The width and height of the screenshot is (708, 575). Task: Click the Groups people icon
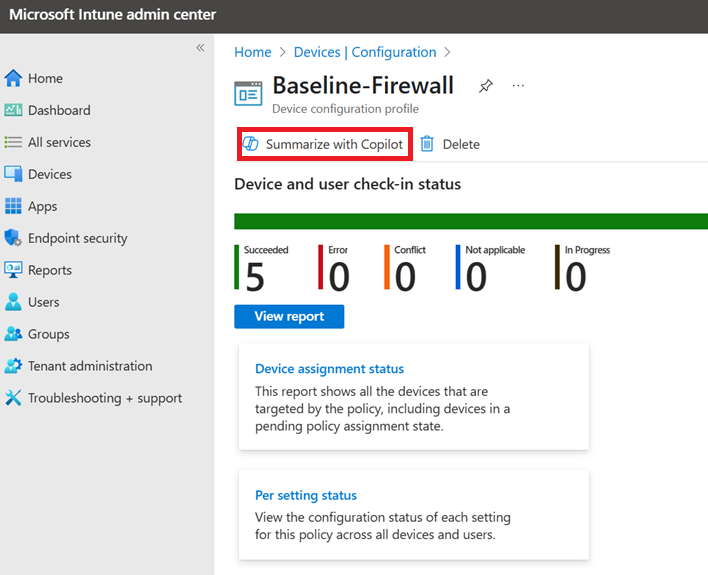click(13, 334)
